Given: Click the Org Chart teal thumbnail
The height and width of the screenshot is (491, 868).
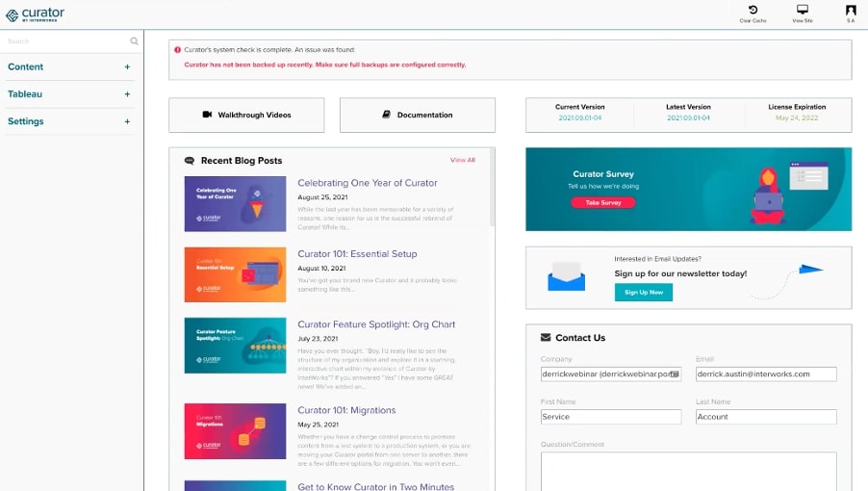Looking at the screenshot, I should tap(235, 346).
